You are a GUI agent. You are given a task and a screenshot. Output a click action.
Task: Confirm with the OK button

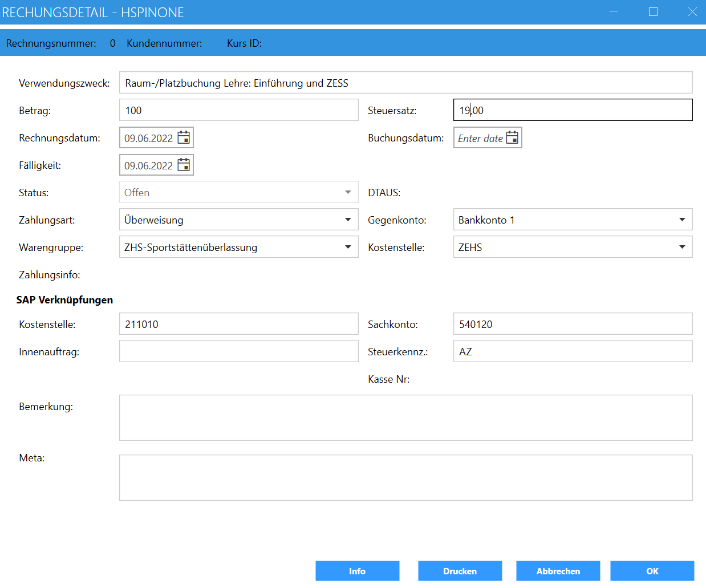[652, 571]
